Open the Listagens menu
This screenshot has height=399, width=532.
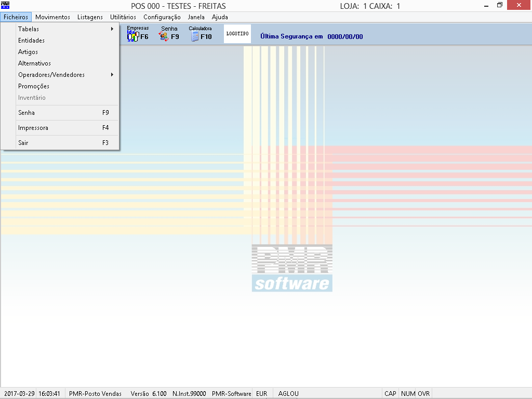[90, 17]
